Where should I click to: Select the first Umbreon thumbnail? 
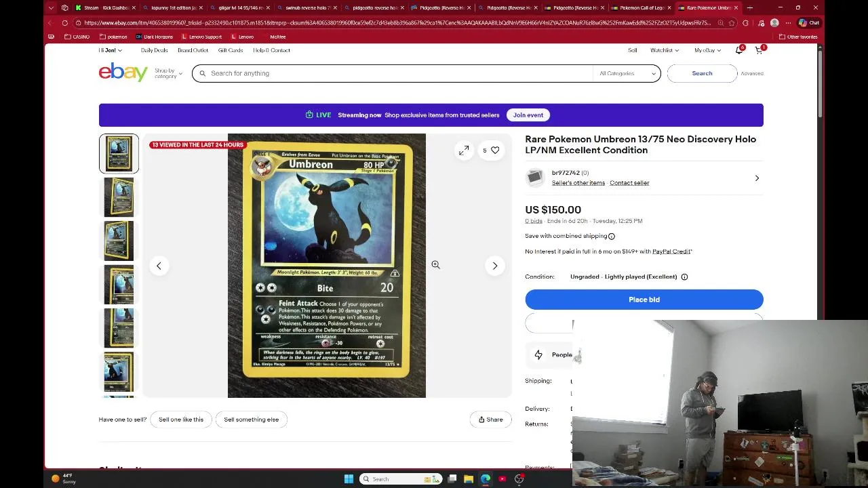(119, 154)
